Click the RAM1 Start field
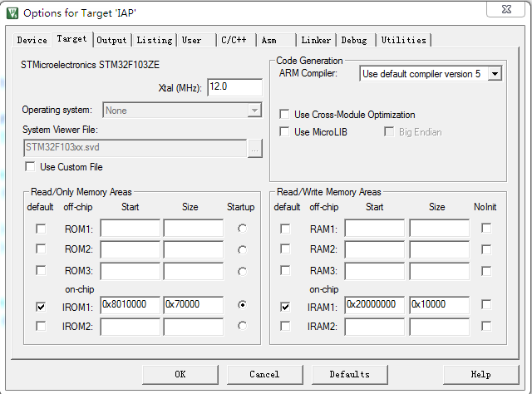The width and height of the screenshot is (532, 394). click(x=375, y=228)
